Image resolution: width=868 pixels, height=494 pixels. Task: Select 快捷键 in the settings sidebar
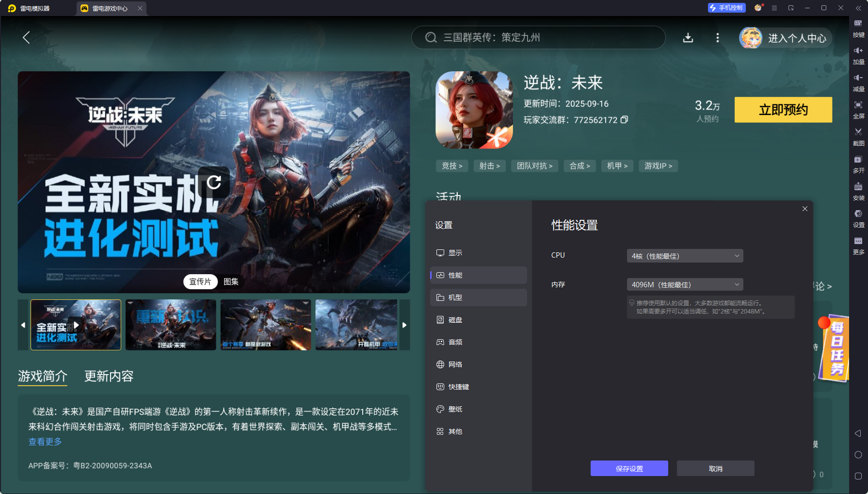[x=478, y=387]
